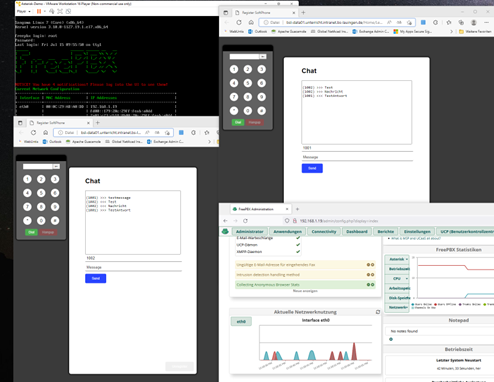494x382 pixels.
Task: Click blue Send button in chat with recipient 1002
Action: [96, 278]
